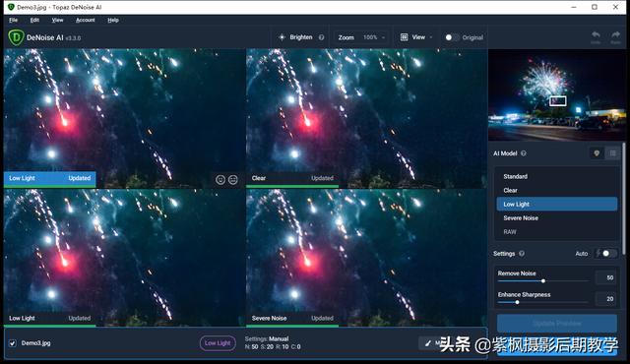
Task: Select the Clear AI model
Action: click(x=557, y=190)
